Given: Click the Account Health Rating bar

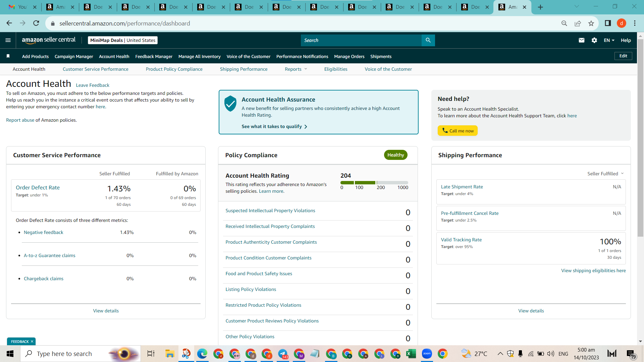Looking at the screenshot, I should 374,183.
